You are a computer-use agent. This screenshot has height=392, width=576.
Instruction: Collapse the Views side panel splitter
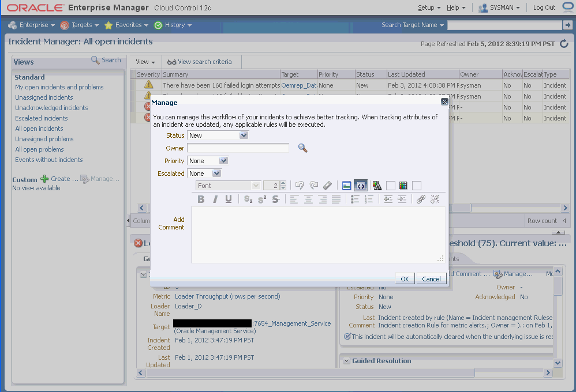(128, 221)
